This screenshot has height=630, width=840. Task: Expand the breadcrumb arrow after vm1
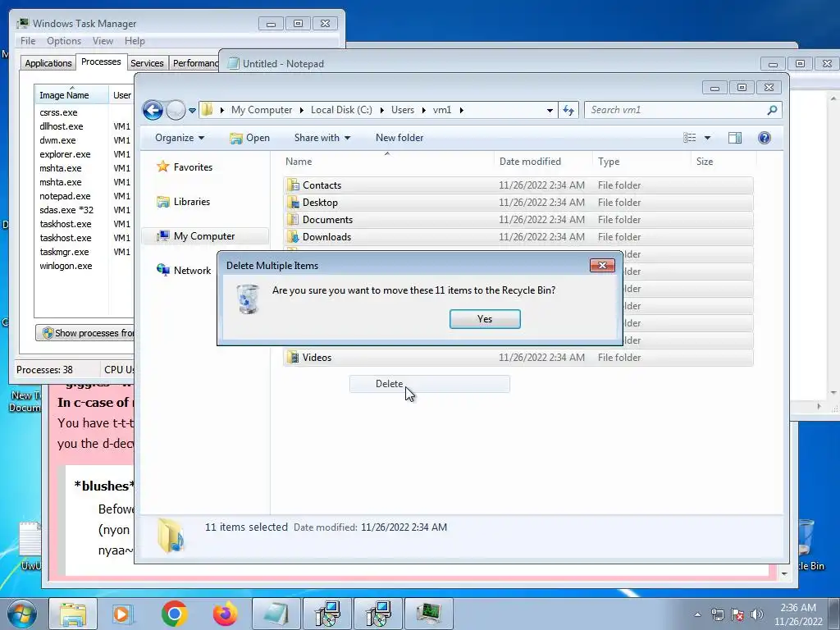pyautogui.click(x=461, y=111)
